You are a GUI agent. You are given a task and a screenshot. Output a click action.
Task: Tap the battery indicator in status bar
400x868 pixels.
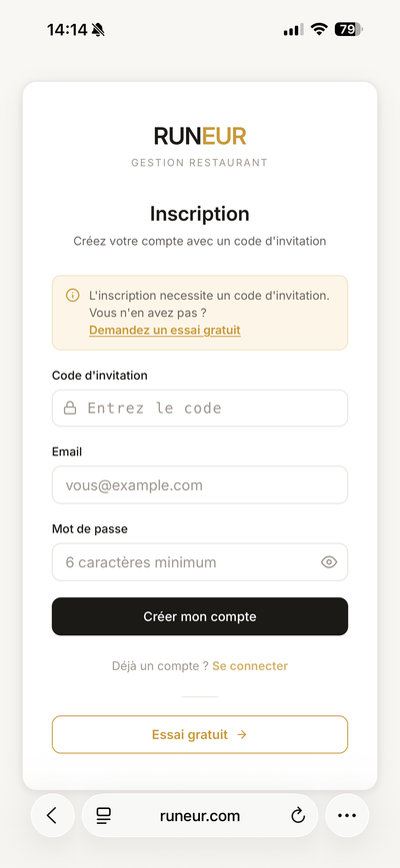point(348,29)
